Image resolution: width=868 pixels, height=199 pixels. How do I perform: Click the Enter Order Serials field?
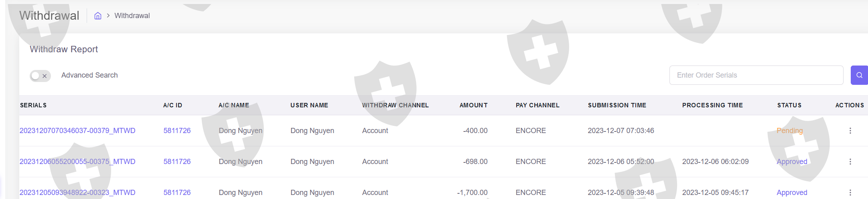(x=756, y=75)
